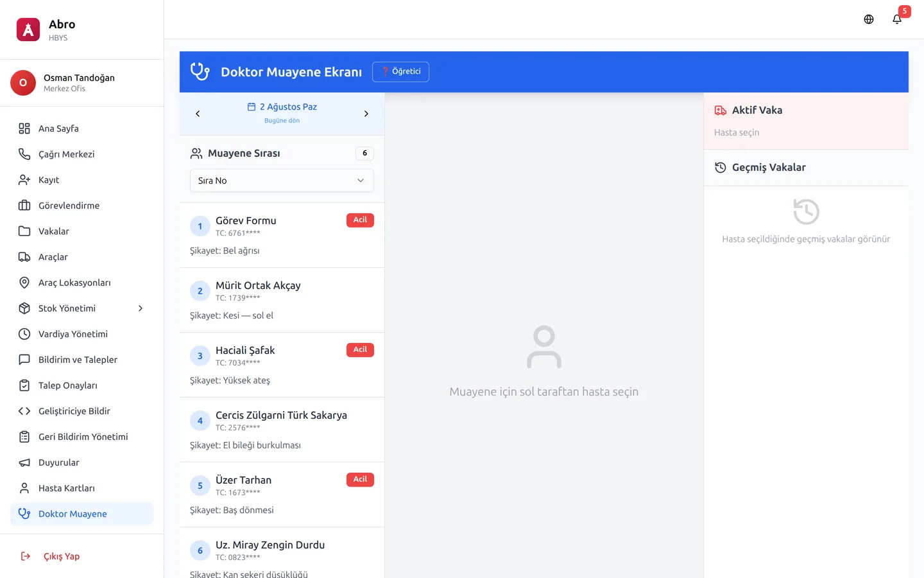
Task: Click large history icon in empty panel
Action: pyautogui.click(x=806, y=212)
